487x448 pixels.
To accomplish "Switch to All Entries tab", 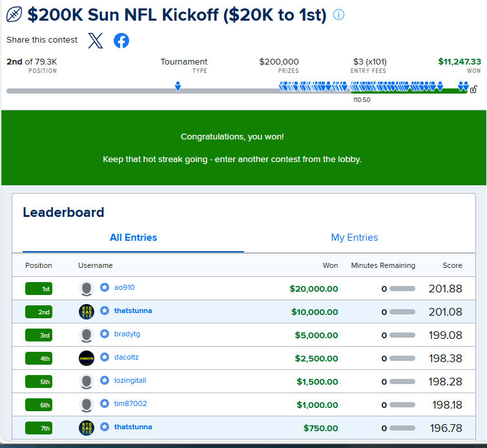I will pos(133,238).
